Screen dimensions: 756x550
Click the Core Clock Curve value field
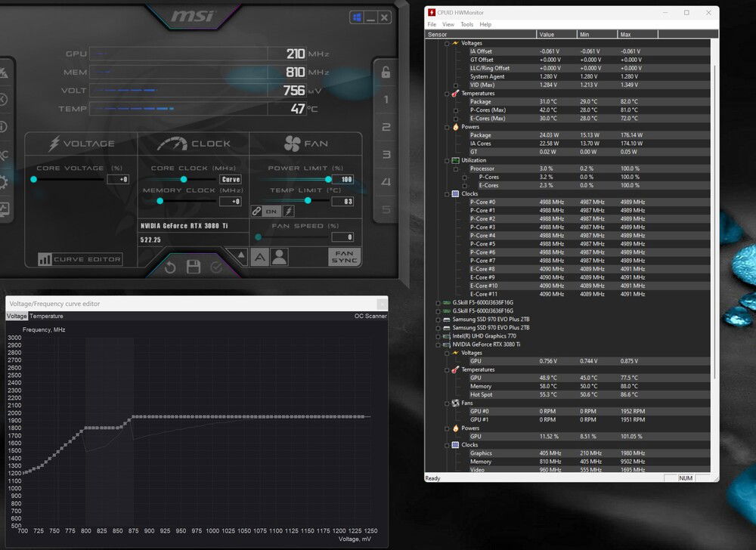[231, 179]
